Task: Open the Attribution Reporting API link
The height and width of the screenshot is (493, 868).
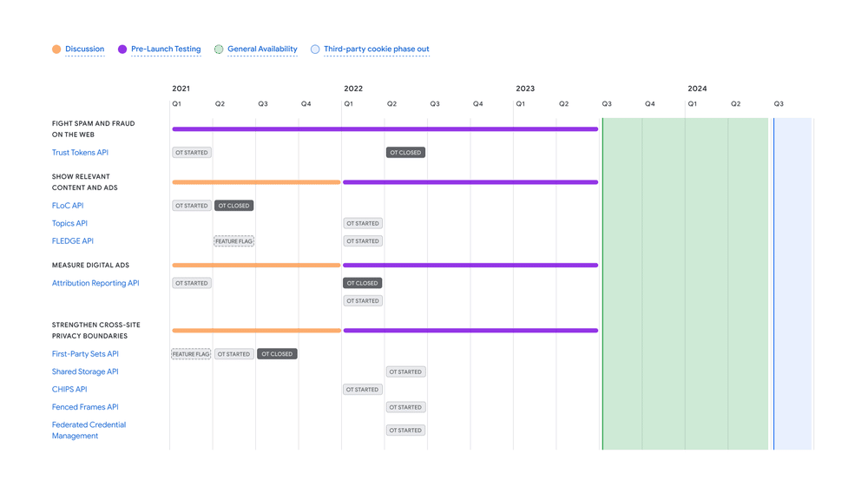Action: point(95,283)
